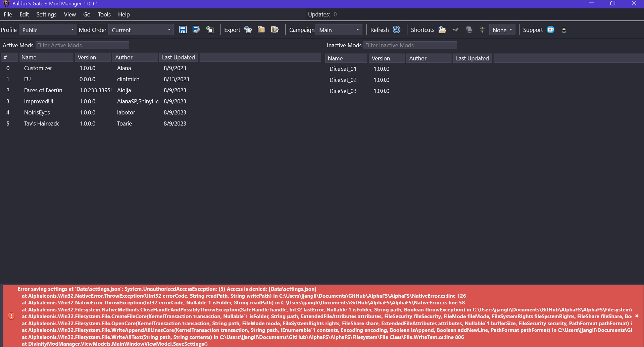This screenshot has width=644, height=347.
Task: Click the export order icon next to Export
Action: [x=248, y=30]
